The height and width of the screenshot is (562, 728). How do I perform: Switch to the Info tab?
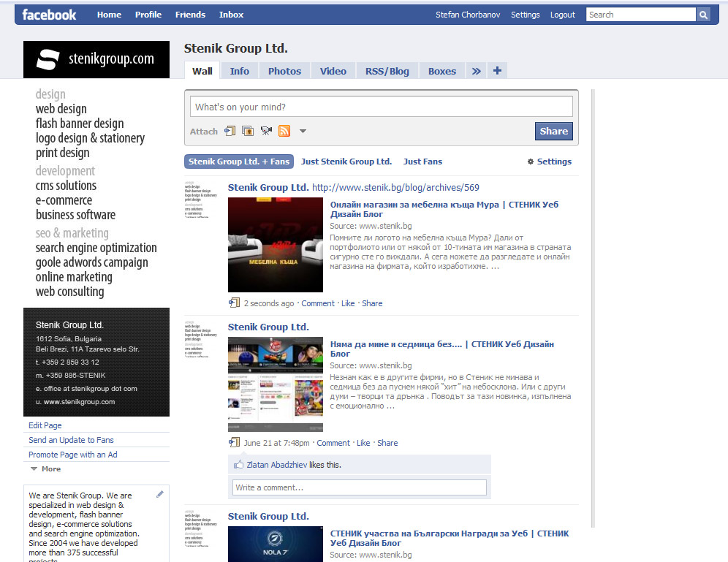tap(240, 71)
